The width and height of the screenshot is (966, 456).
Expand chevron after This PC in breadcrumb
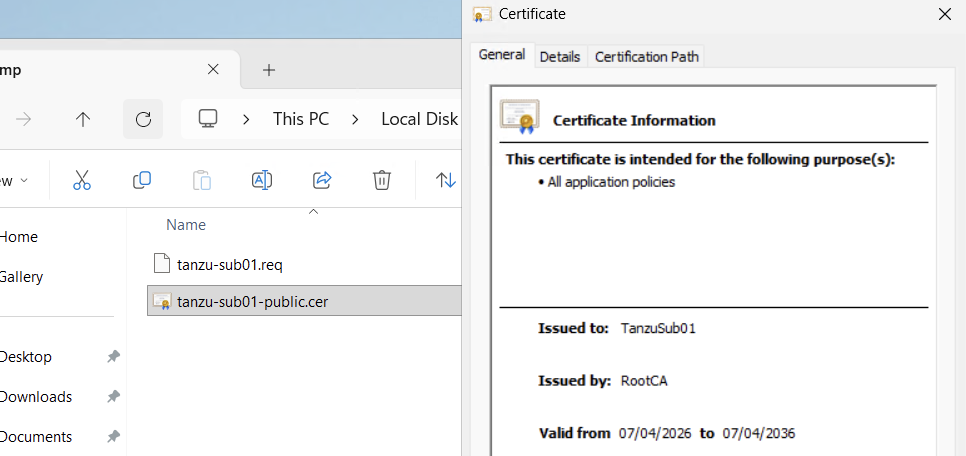[x=354, y=119]
